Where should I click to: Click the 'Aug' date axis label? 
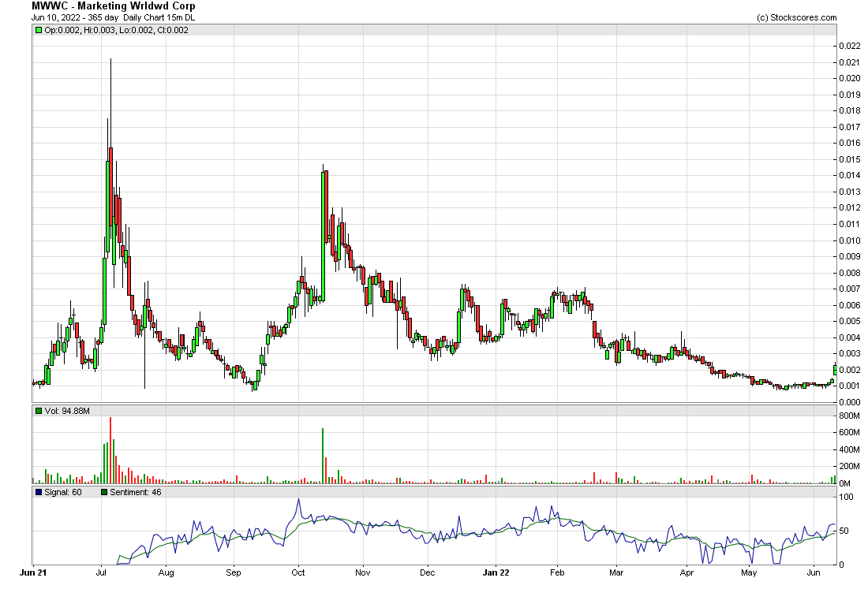point(166,572)
